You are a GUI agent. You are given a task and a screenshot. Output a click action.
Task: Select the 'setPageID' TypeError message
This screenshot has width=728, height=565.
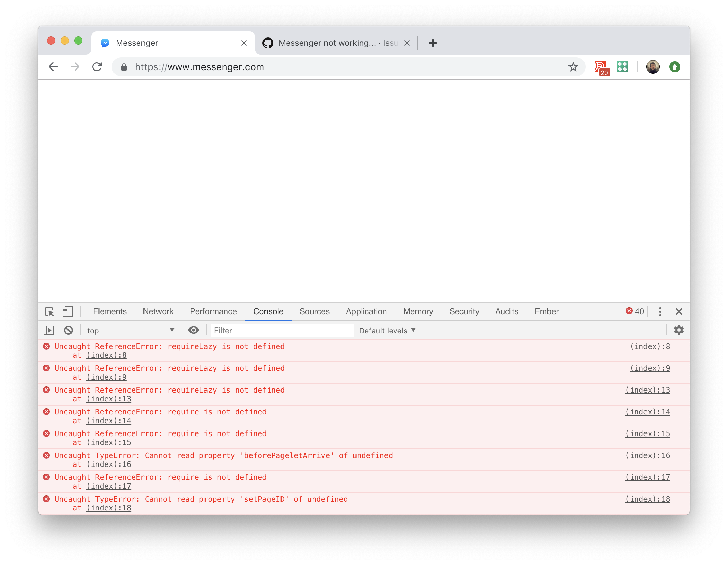[201, 499]
